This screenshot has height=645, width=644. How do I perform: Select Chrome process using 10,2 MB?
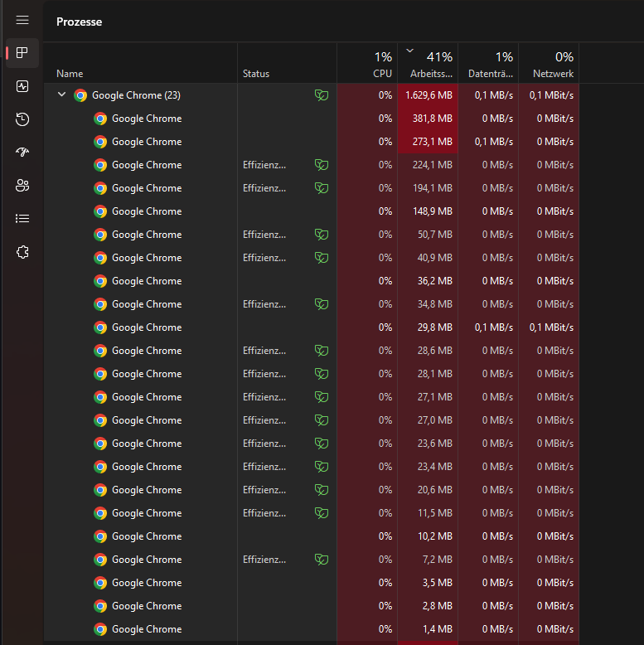(312, 536)
